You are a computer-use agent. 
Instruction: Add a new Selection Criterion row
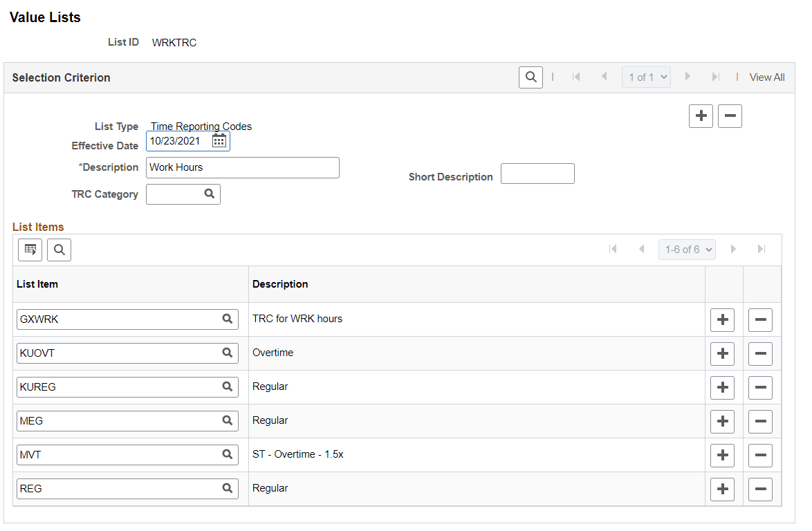[x=701, y=116]
